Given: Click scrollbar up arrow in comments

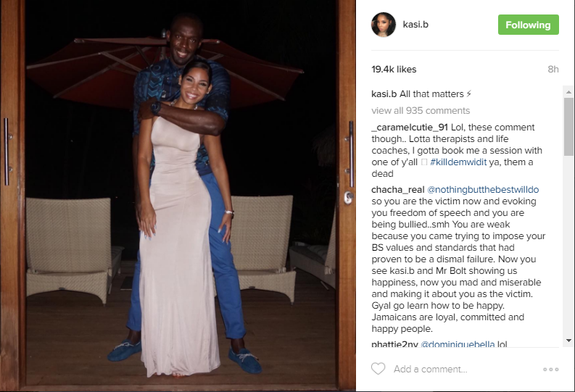Looking at the screenshot, I should [568, 92].
